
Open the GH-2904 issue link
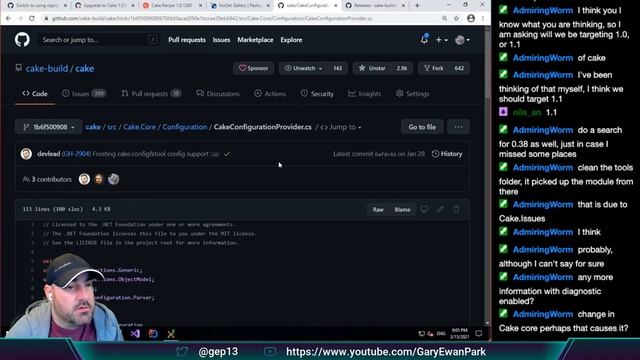[76, 154]
